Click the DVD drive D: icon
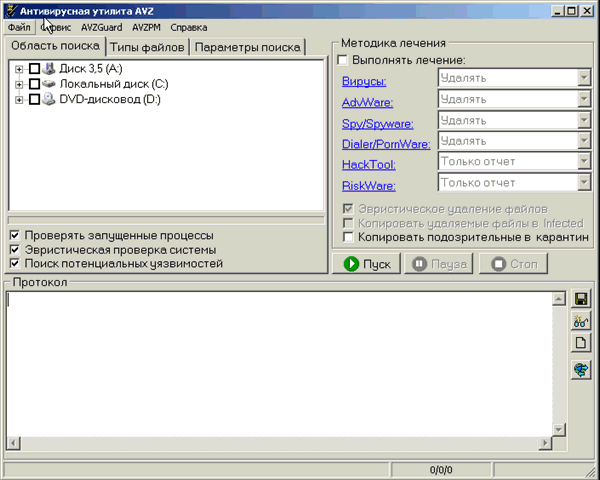 pyautogui.click(x=49, y=99)
